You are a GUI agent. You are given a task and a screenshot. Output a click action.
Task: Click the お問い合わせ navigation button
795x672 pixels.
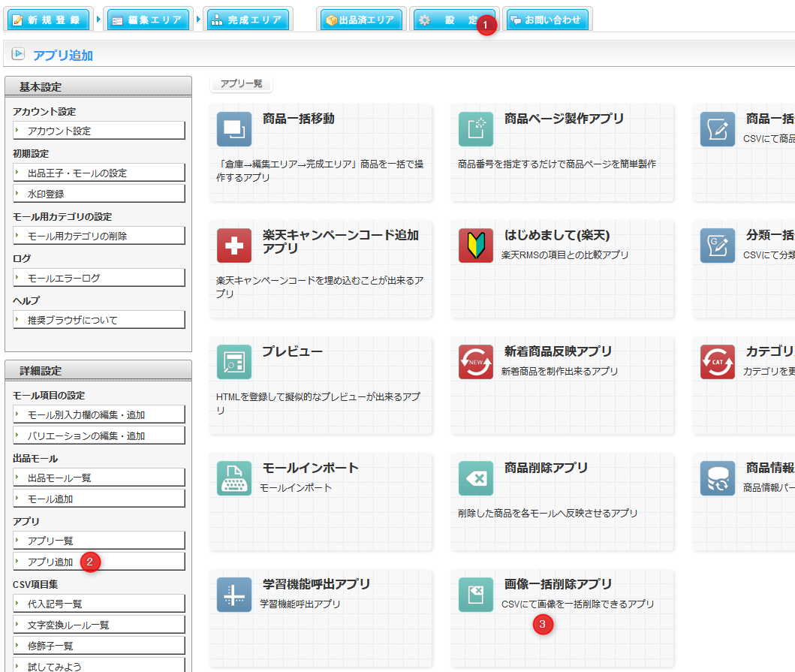pos(547,20)
